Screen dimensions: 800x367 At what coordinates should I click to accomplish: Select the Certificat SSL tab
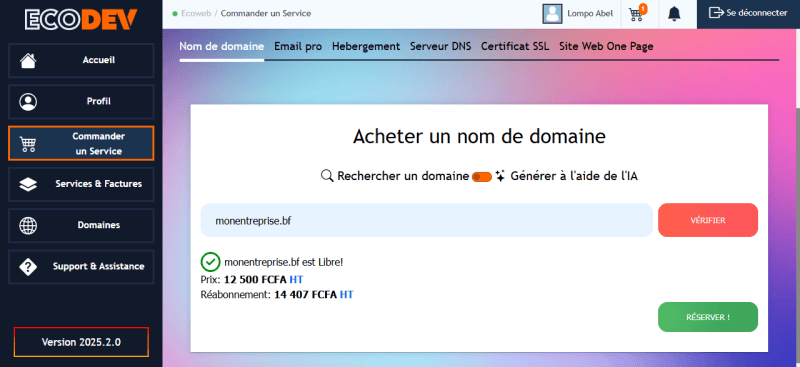515,46
